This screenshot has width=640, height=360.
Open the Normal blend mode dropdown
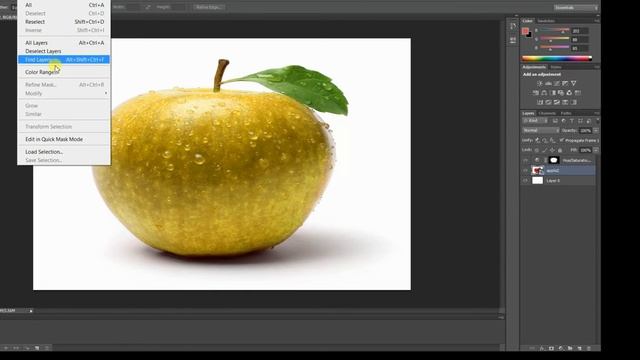click(541, 131)
